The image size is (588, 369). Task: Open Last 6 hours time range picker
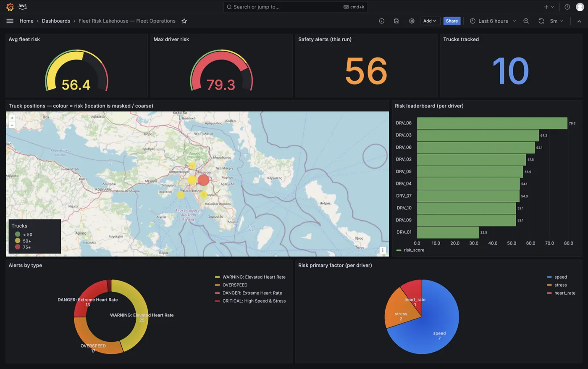point(493,21)
